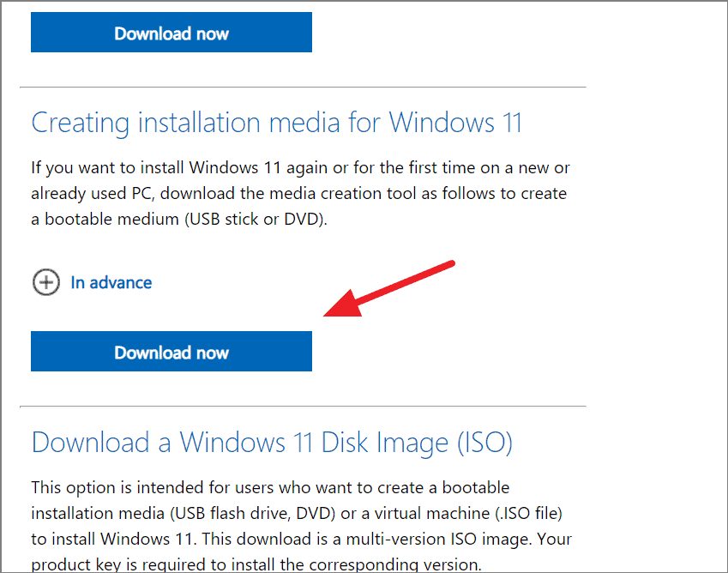Click Download now under Creating installation media
The image size is (728, 573).
tap(171, 351)
